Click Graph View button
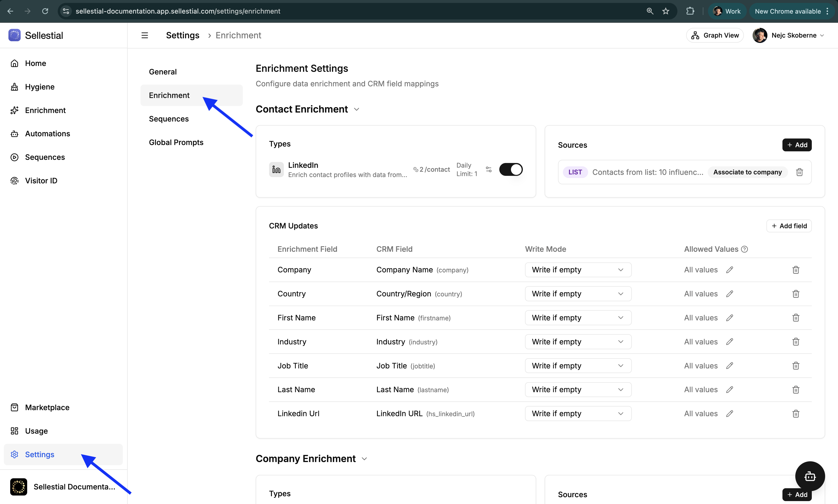Screen dimensions: 838x504 click(x=715, y=35)
